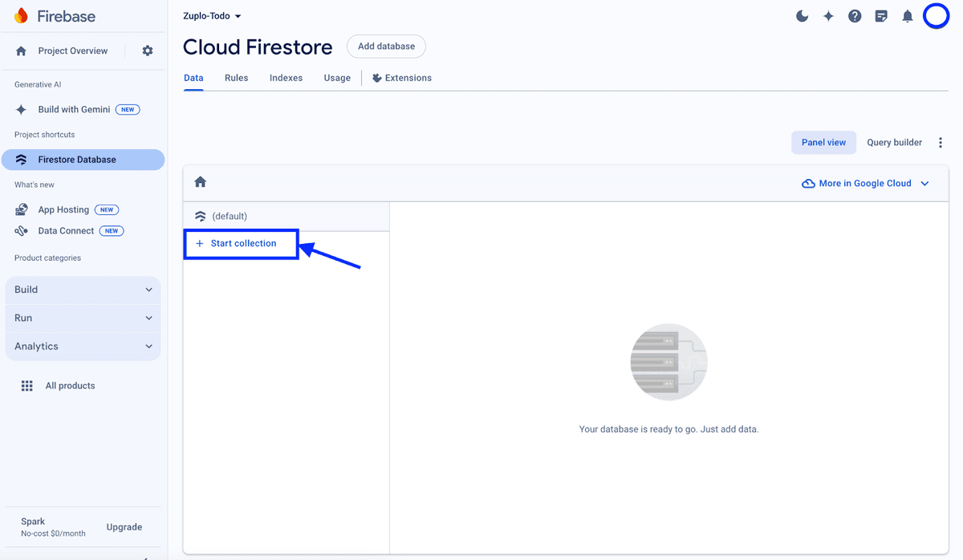
Task: Open the Indexes tab
Action: coord(286,78)
